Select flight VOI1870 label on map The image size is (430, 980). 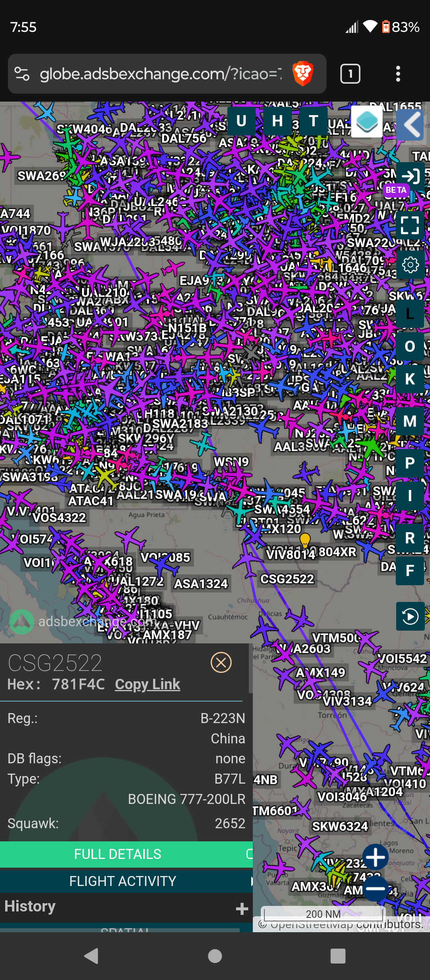click(x=26, y=230)
